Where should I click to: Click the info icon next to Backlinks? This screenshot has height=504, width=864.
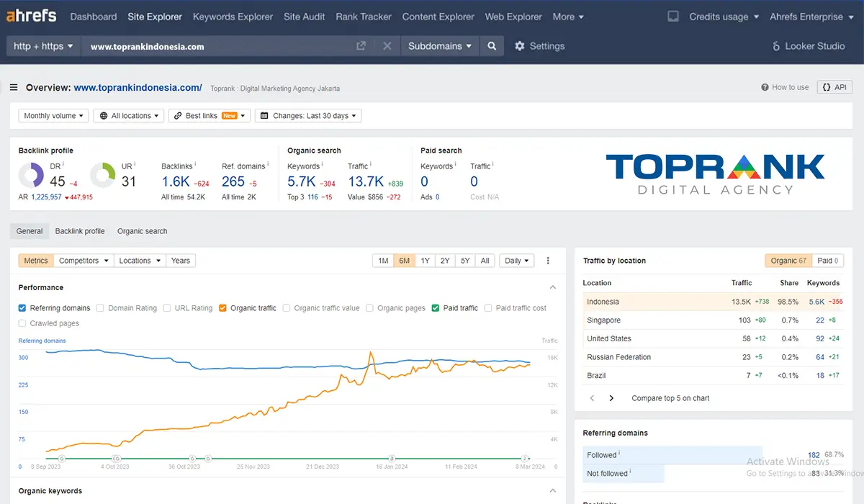click(195, 165)
